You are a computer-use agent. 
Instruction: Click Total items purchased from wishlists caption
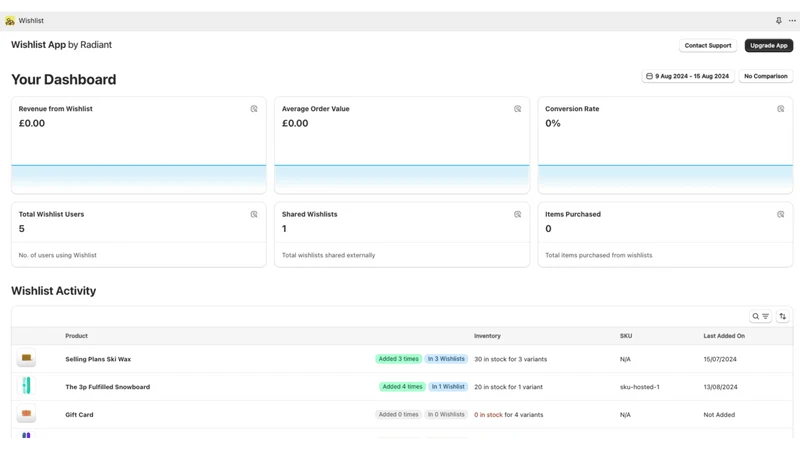point(598,255)
